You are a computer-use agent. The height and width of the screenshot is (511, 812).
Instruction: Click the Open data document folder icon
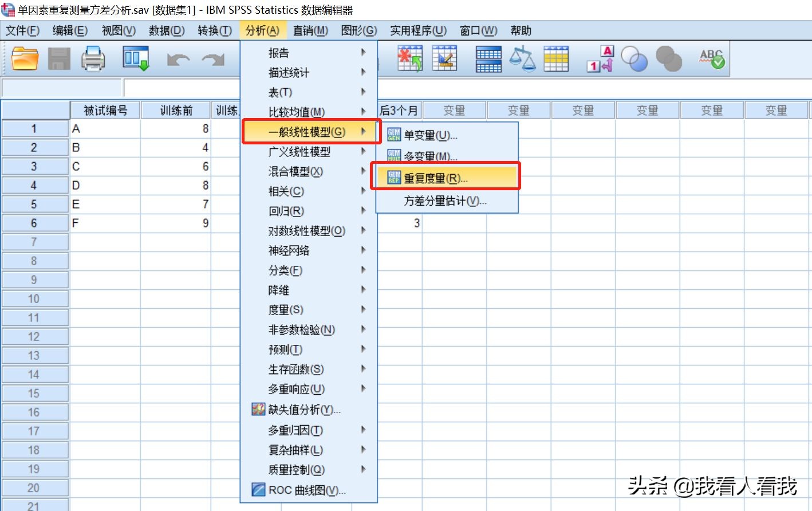[x=25, y=58]
